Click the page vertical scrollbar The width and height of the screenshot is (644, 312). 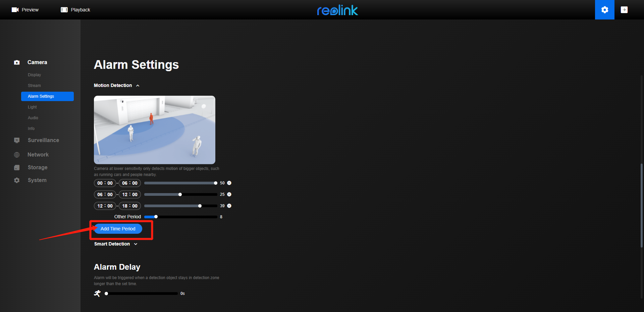pyautogui.click(x=642, y=206)
